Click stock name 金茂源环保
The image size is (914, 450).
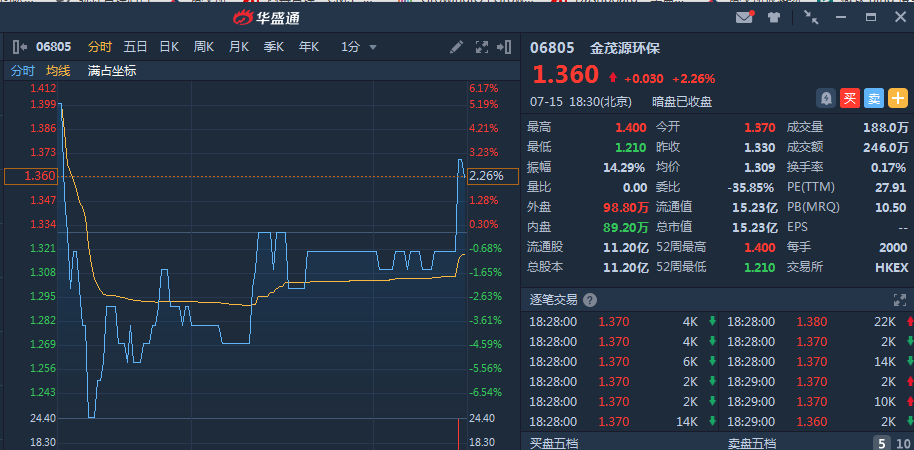pyautogui.click(x=625, y=48)
